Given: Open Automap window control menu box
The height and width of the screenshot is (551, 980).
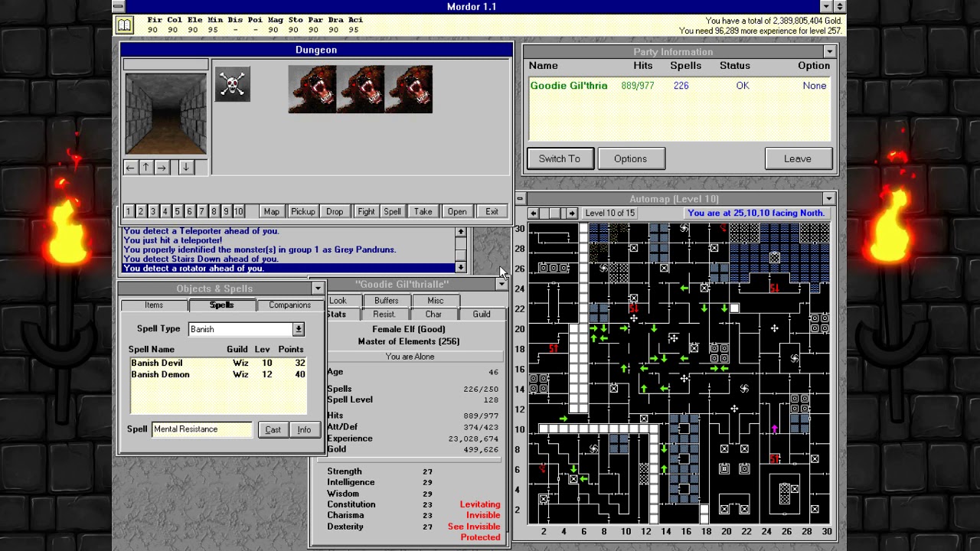Looking at the screenshot, I should [519, 199].
